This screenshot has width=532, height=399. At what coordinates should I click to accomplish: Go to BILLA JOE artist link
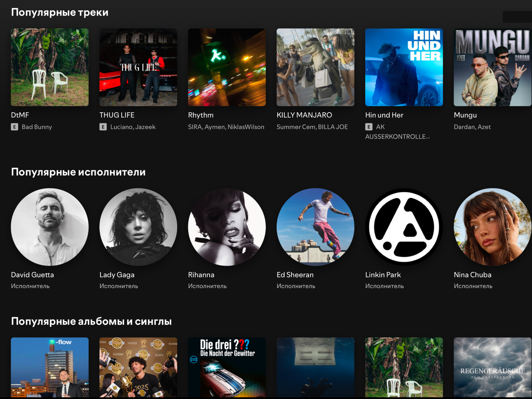[x=333, y=127]
